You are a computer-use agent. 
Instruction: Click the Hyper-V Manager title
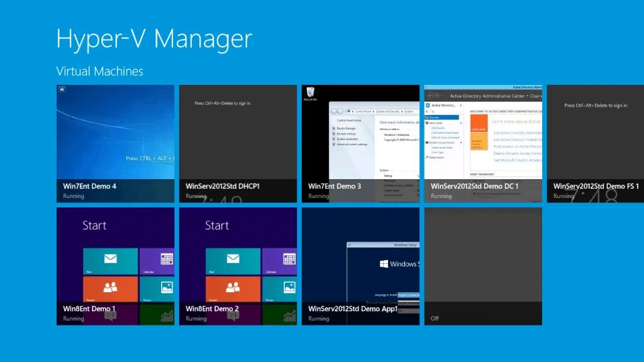coord(154,40)
